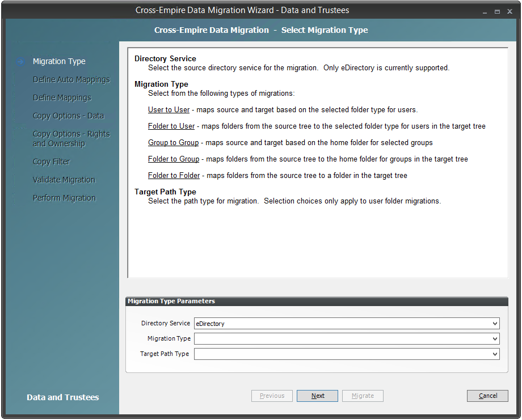Open the Directory Service dropdown arrow

click(495, 323)
